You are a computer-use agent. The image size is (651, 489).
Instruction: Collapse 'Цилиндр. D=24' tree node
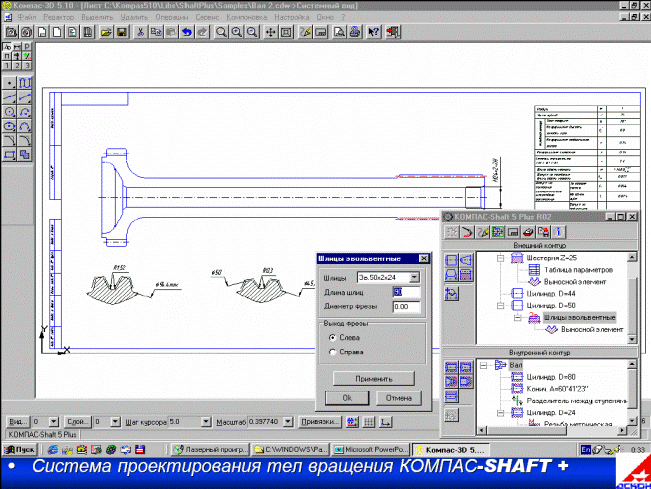[501, 413]
